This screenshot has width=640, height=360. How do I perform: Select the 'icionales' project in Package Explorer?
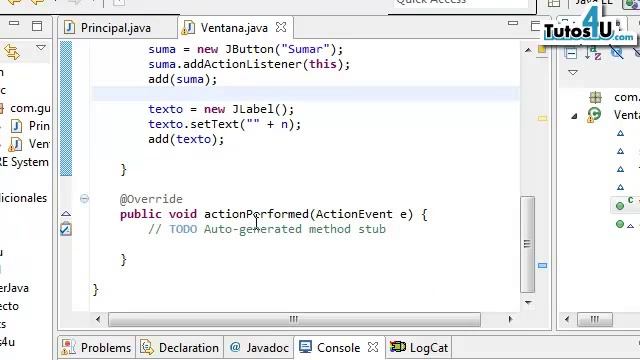pos(24,198)
